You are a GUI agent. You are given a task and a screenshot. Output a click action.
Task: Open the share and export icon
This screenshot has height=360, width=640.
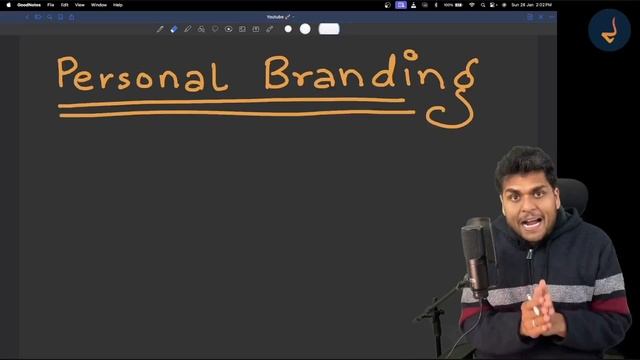pyautogui.click(x=72, y=17)
